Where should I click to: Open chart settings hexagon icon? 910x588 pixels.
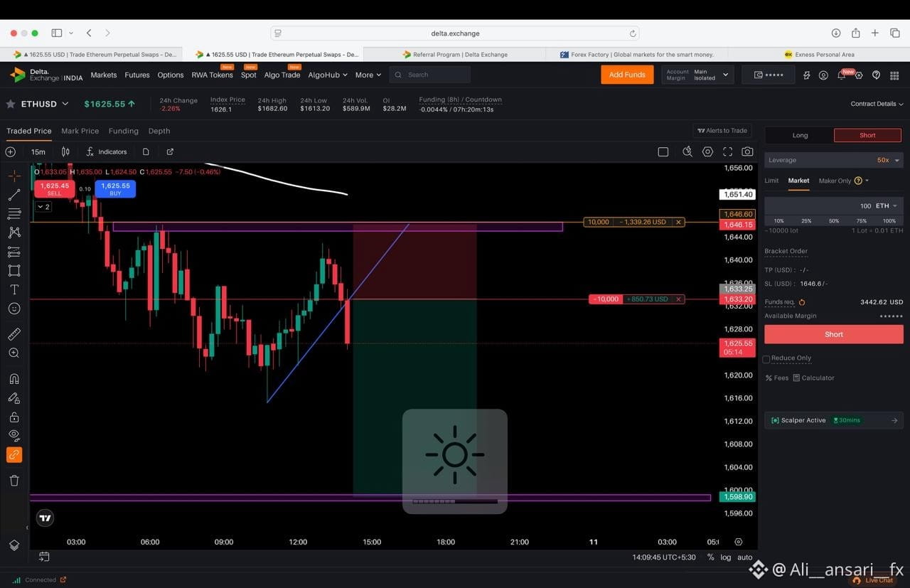tap(707, 151)
